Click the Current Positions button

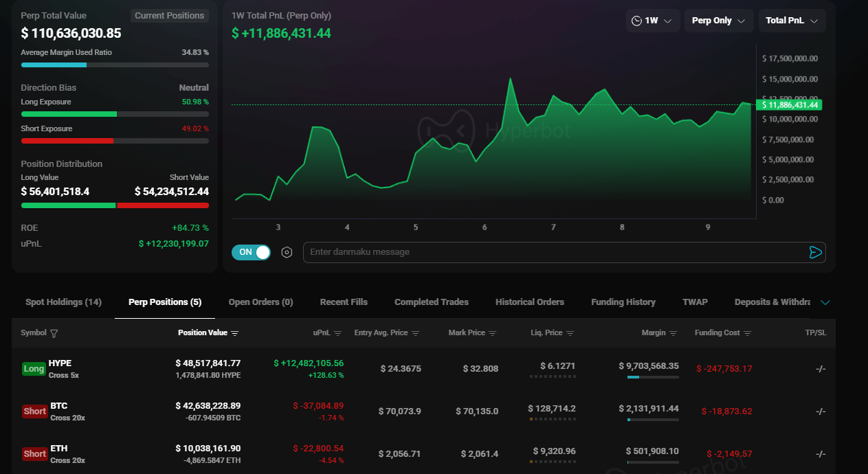(x=169, y=16)
